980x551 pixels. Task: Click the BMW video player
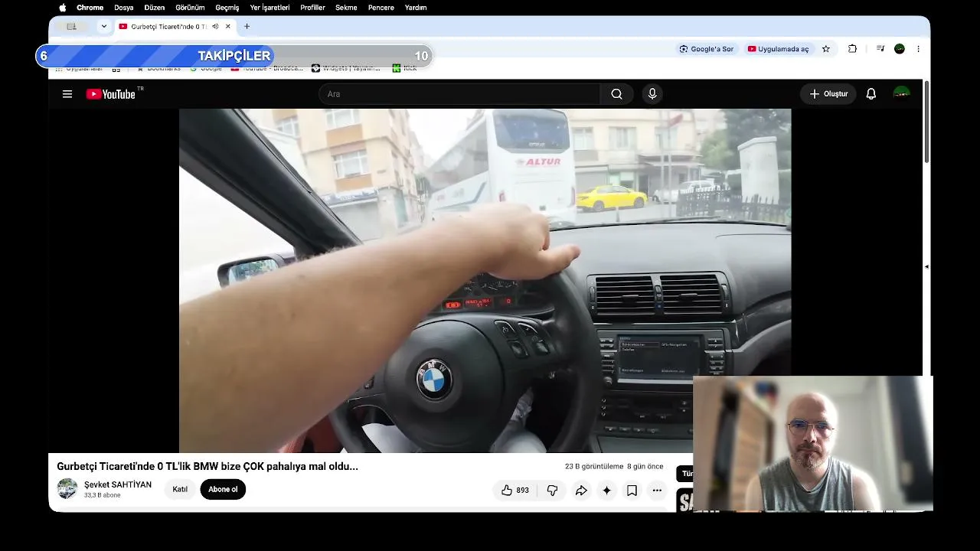(x=485, y=280)
